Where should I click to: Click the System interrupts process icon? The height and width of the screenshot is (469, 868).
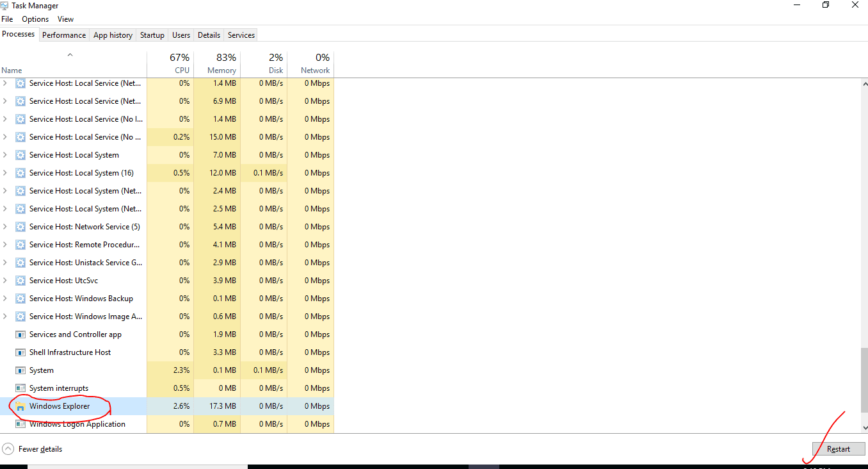pyautogui.click(x=20, y=388)
